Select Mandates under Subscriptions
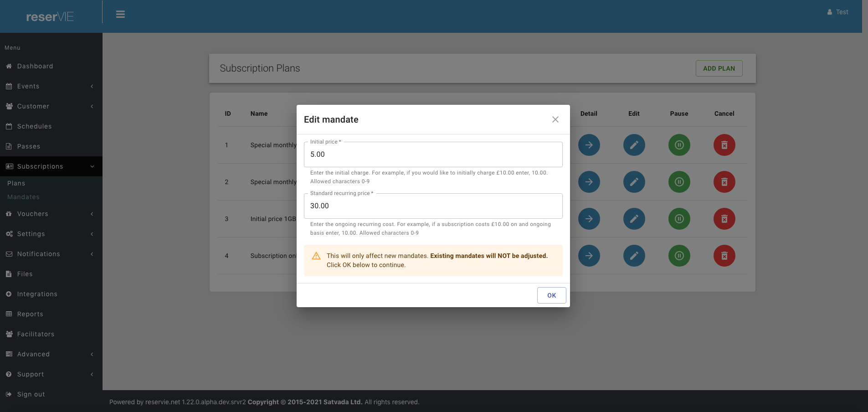Screen dimensions: 868x412 coord(23,197)
